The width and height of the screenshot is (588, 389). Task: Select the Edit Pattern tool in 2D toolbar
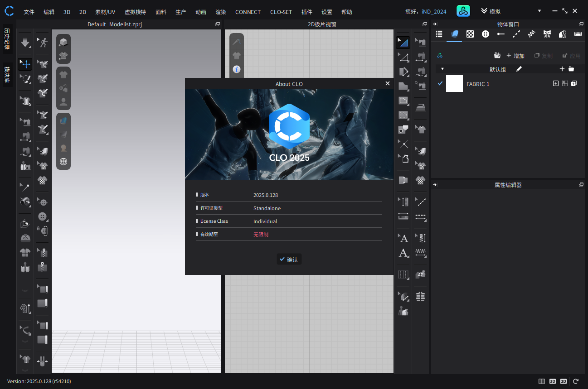pos(403,57)
